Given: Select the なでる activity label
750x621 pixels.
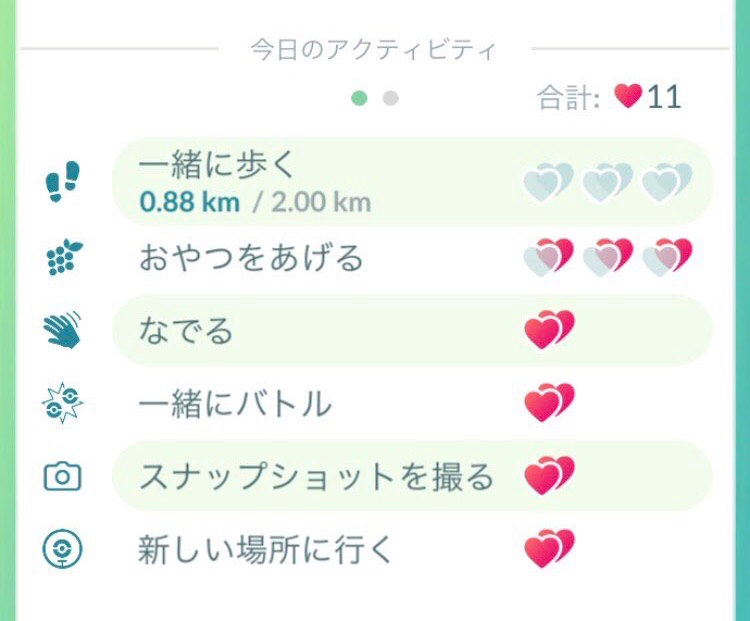Looking at the screenshot, I should click(x=186, y=331).
